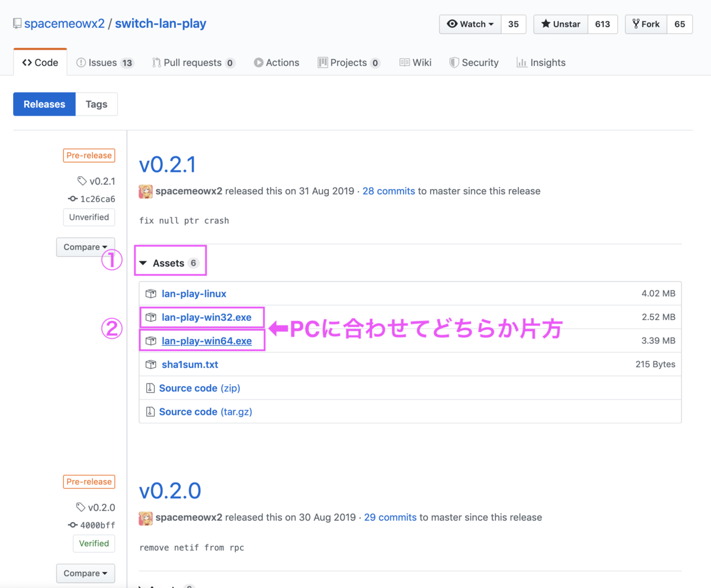Open the Security tab
The height and width of the screenshot is (588, 711).
[474, 62]
